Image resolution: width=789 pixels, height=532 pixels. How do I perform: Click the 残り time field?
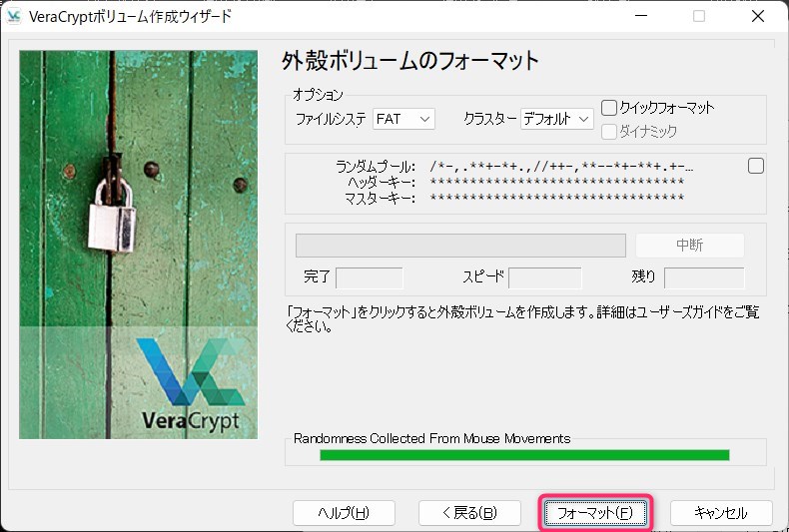pyautogui.click(x=704, y=277)
